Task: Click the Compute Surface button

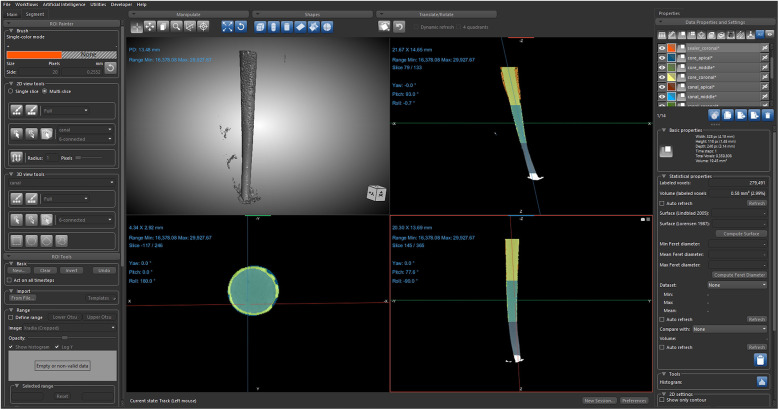Action: (x=741, y=234)
